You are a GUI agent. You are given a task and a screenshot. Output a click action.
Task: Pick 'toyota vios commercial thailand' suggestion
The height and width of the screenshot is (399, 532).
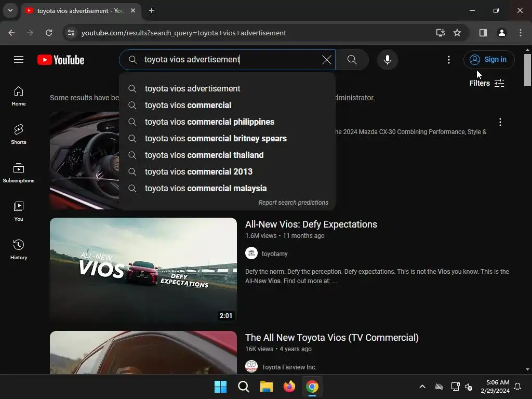tap(227, 155)
